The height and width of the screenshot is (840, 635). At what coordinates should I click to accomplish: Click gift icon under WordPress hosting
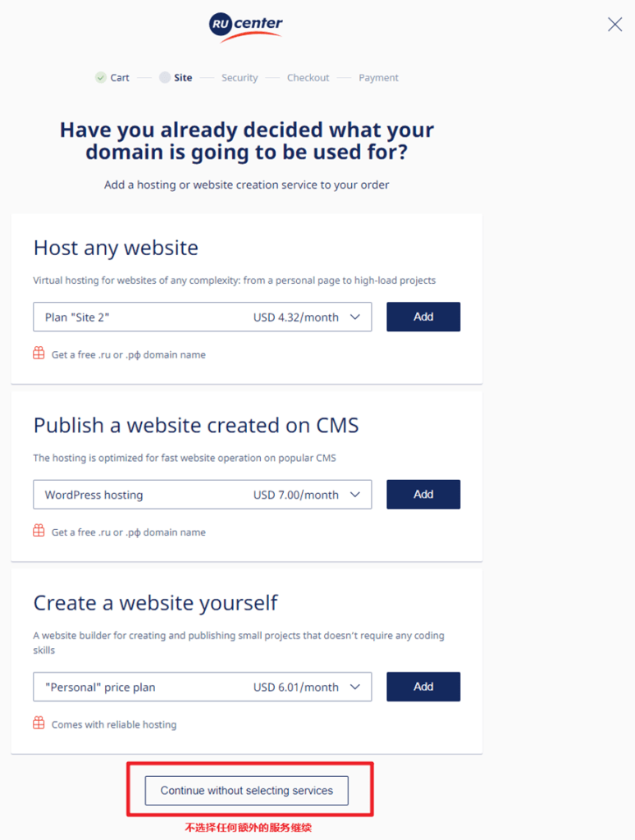(x=39, y=531)
